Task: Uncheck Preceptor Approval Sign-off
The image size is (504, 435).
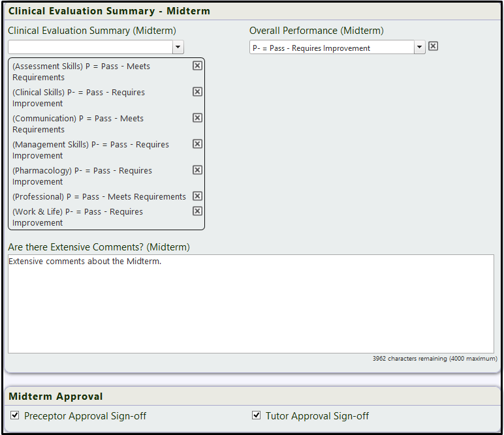Action: pyautogui.click(x=15, y=415)
